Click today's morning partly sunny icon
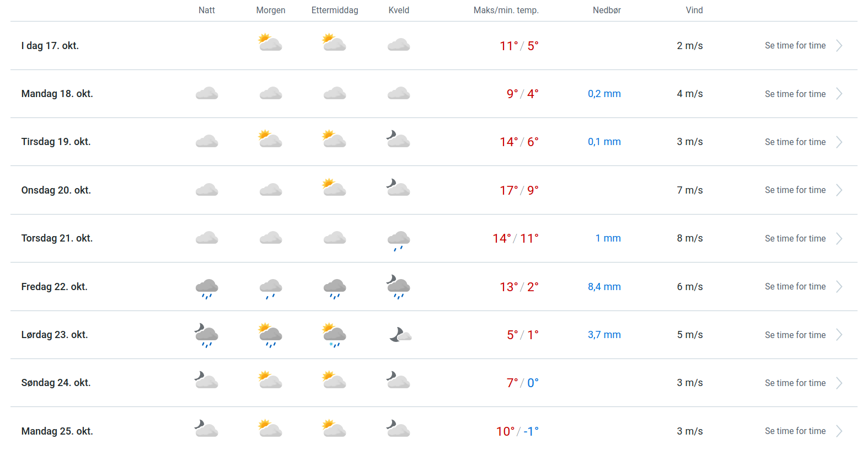This screenshot has height=455, width=868. pyautogui.click(x=270, y=43)
